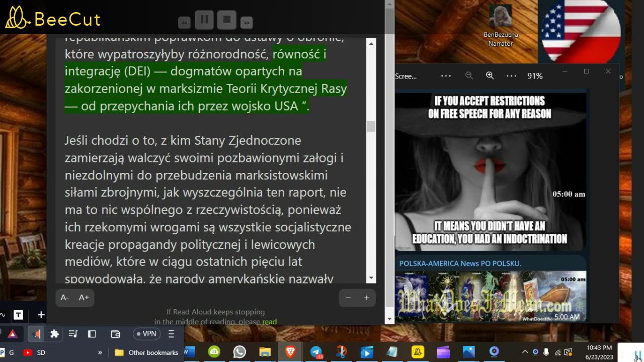Screen dimensions: 644x362
Task: Open the Notepad taskbar icon
Action: pyautogui.click(x=392, y=352)
